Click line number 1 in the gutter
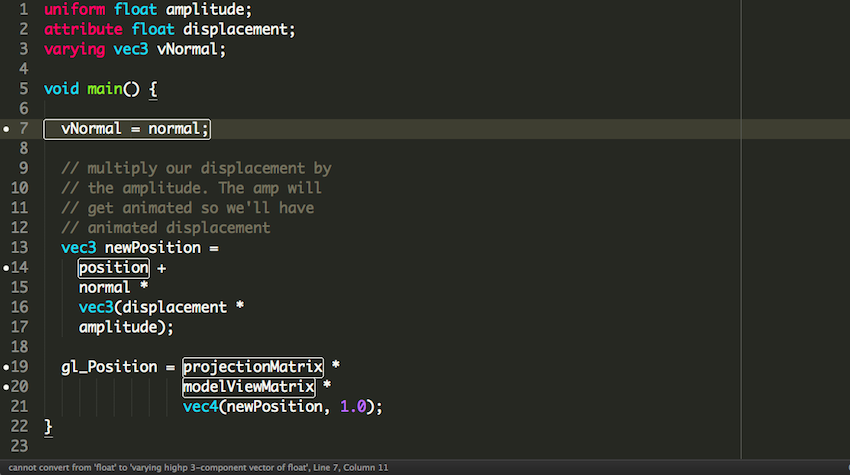This screenshot has height=475, width=850. [24, 9]
